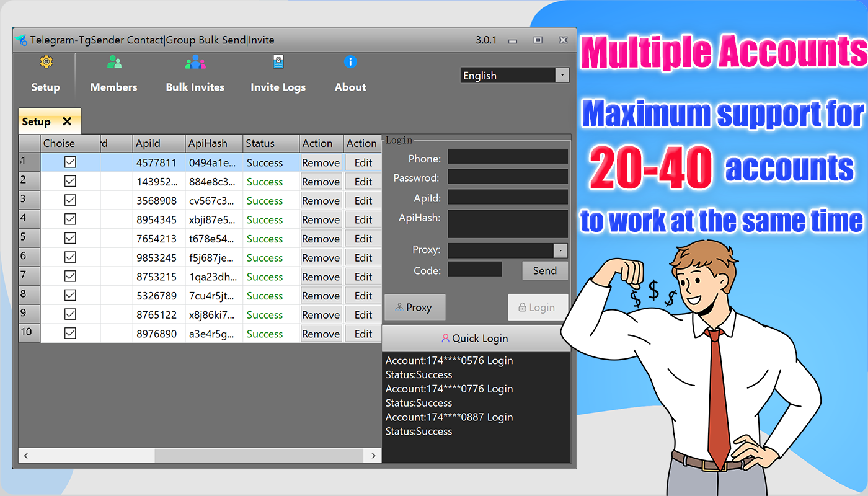
Task: Expand the English language dropdown
Action: coord(562,76)
